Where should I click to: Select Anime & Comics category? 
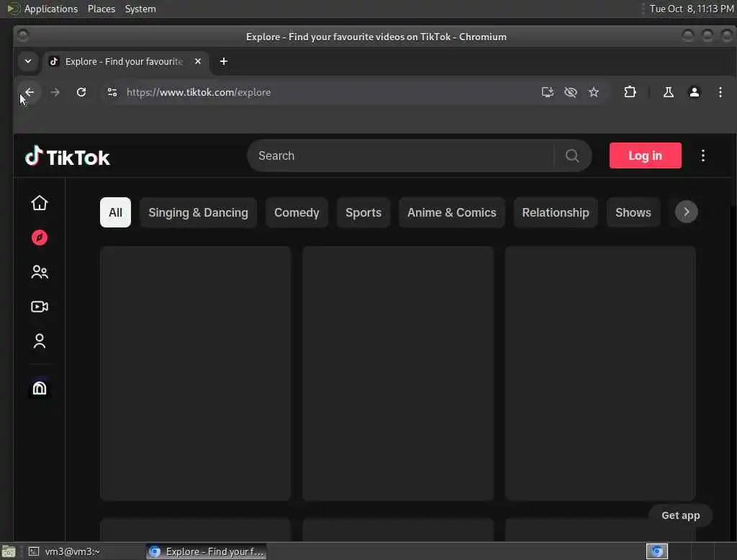[x=452, y=212]
